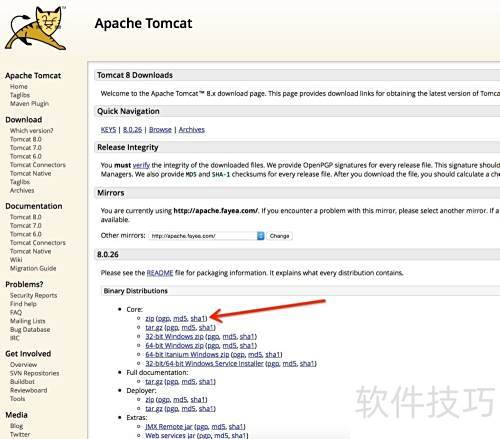Download the 32-bit/64-bit Windows Service Installer
The height and width of the screenshot is (439, 500).
[204, 364]
